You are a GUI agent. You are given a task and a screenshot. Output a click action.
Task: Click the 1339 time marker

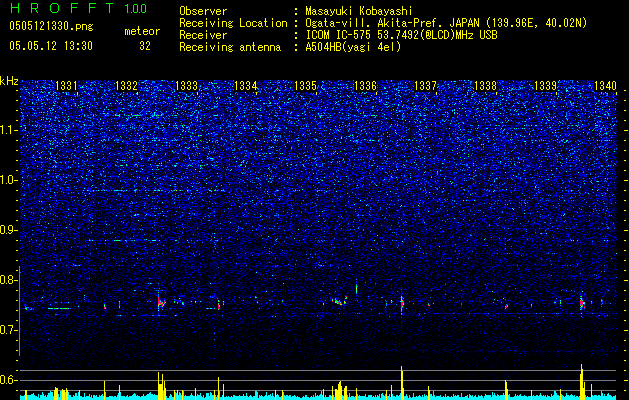tap(545, 86)
